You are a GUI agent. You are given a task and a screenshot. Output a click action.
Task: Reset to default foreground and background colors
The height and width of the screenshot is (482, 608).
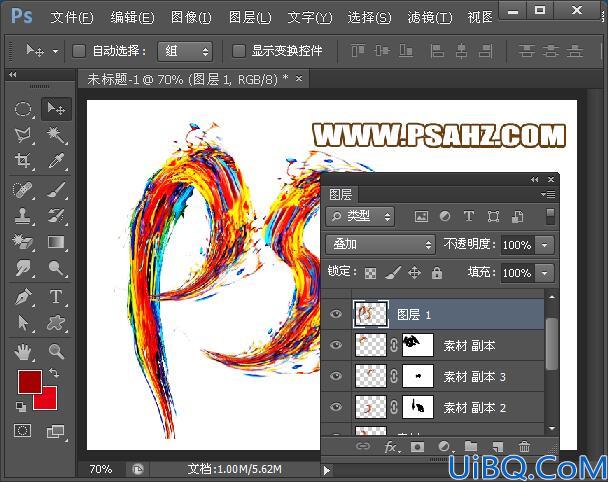tap(21, 406)
